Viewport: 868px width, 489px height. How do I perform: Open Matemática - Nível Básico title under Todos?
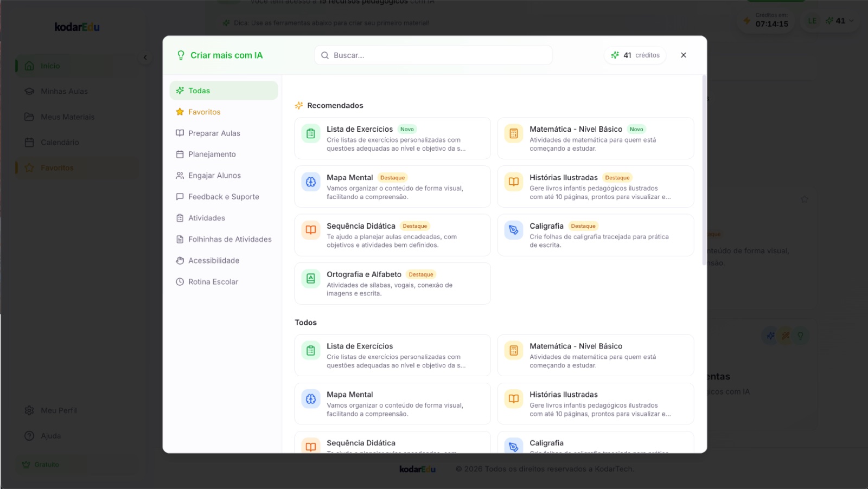576,346
